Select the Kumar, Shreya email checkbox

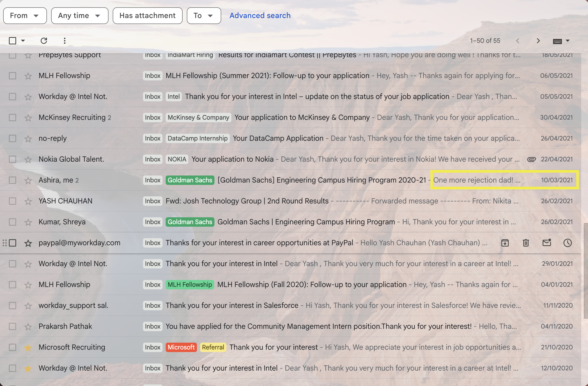coord(13,222)
